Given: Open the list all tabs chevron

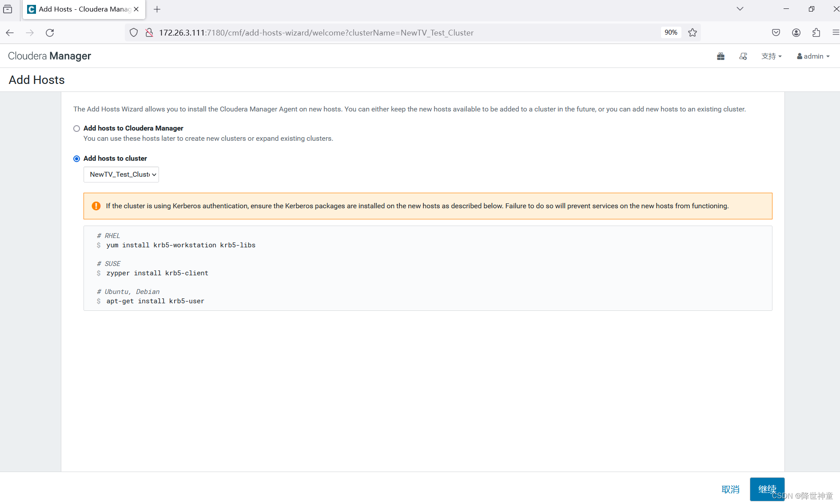Looking at the screenshot, I should click(740, 9).
